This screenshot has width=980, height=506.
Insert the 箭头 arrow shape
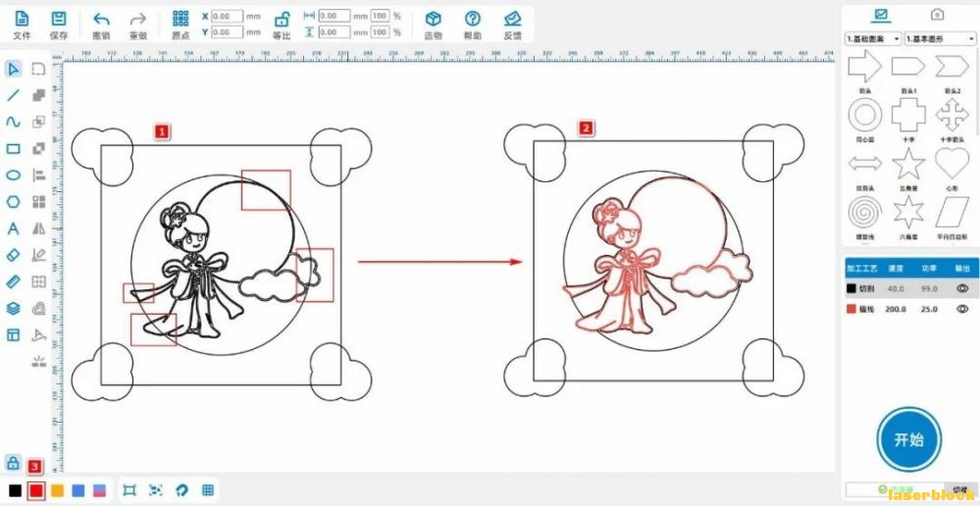coord(865,67)
